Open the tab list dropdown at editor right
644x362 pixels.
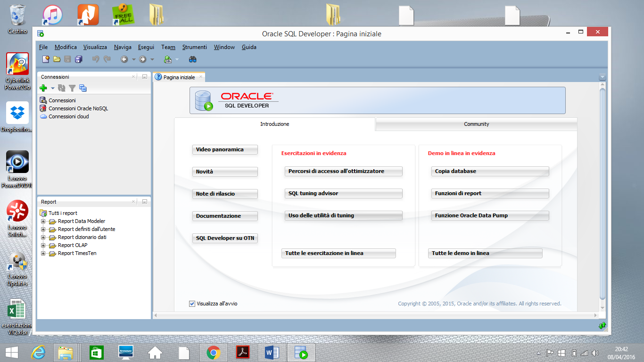point(602,77)
